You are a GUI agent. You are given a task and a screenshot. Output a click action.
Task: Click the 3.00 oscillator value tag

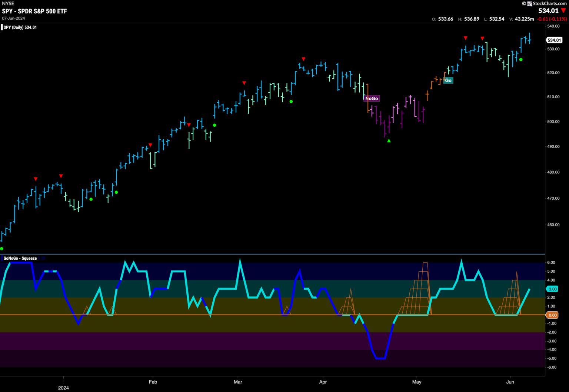click(552, 289)
